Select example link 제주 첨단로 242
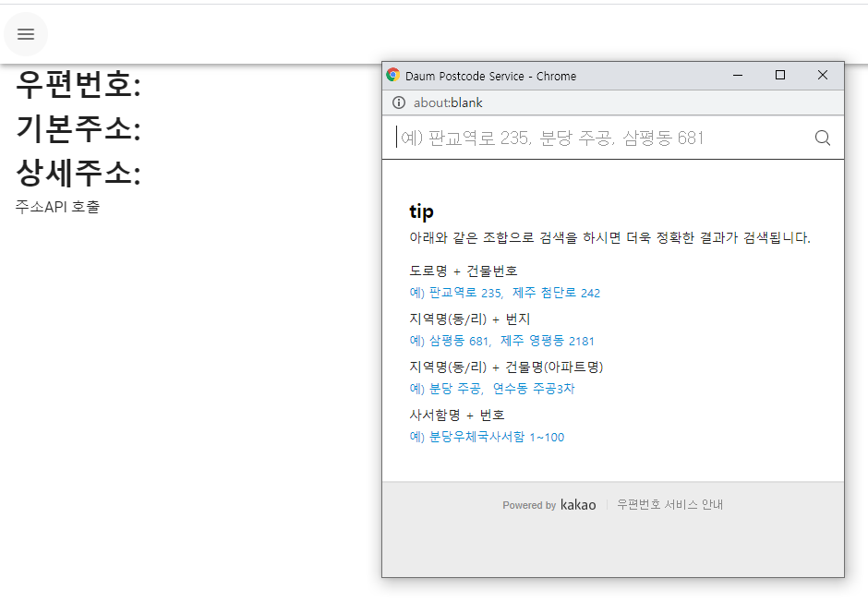 (x=556, y=293)
